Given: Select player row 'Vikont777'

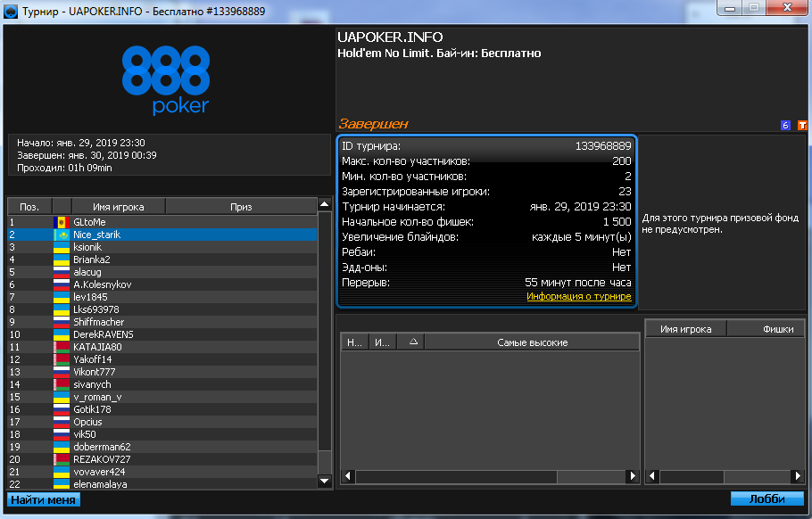Looking at the screenshot, I should point(162,372).
